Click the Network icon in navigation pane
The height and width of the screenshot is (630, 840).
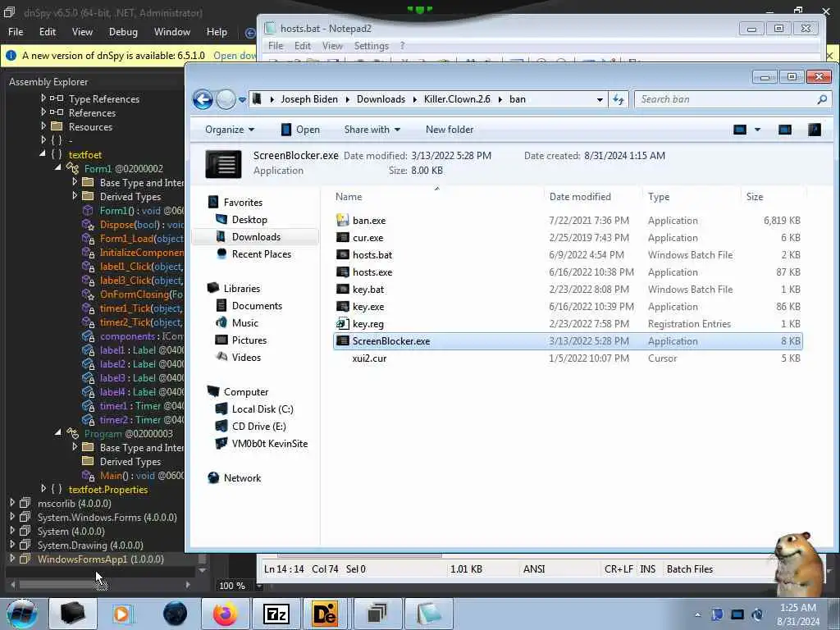tap(213, 478)
